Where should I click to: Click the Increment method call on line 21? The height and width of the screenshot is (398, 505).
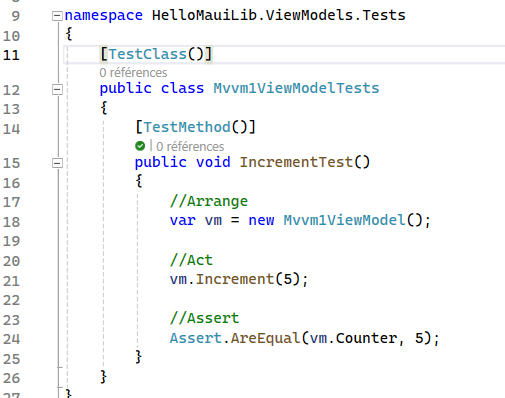(x=235, y=279)
